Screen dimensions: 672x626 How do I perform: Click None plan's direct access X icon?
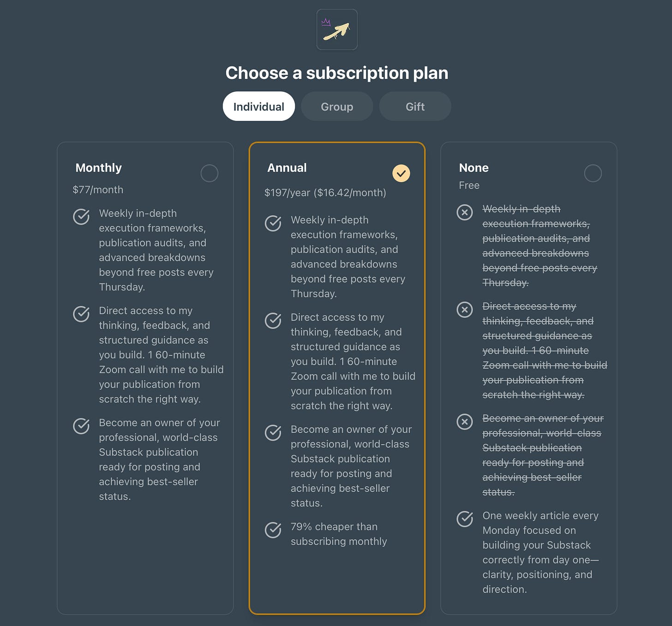pos(465,310)
